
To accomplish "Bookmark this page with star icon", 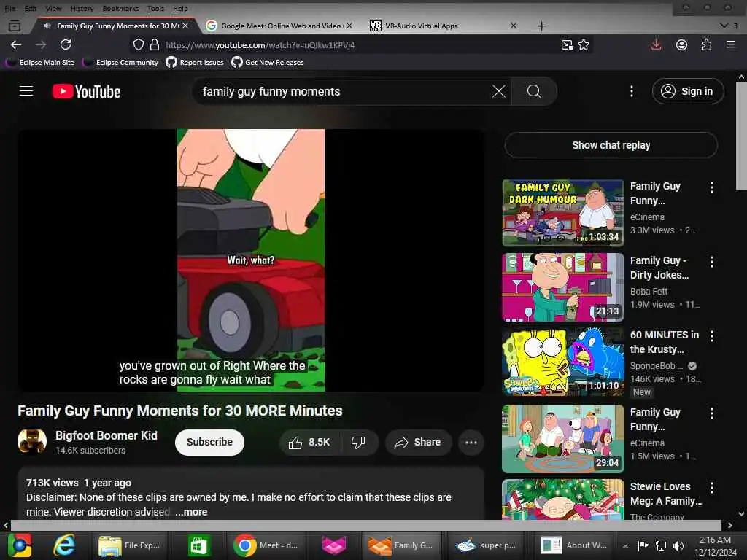I will pyautogui.click(x=584, y=44).
